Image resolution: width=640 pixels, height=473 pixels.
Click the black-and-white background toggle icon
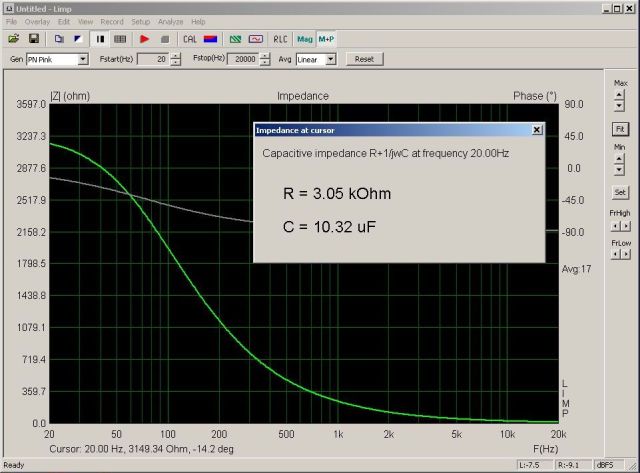[x=78, y=39]
